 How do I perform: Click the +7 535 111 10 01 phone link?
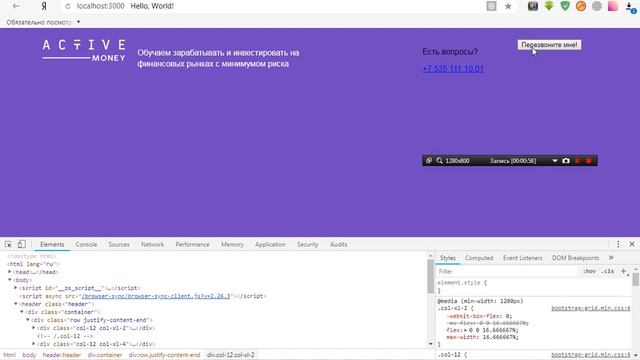453,69
